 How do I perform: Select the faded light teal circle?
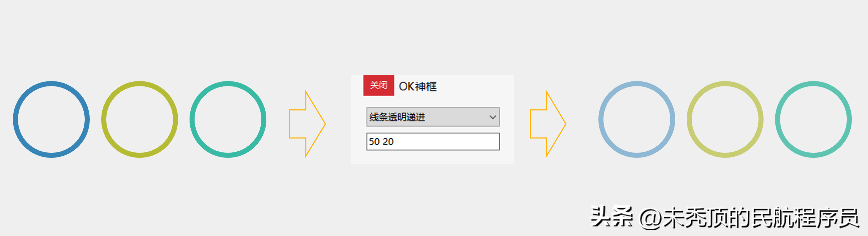(x=813, y=84)
